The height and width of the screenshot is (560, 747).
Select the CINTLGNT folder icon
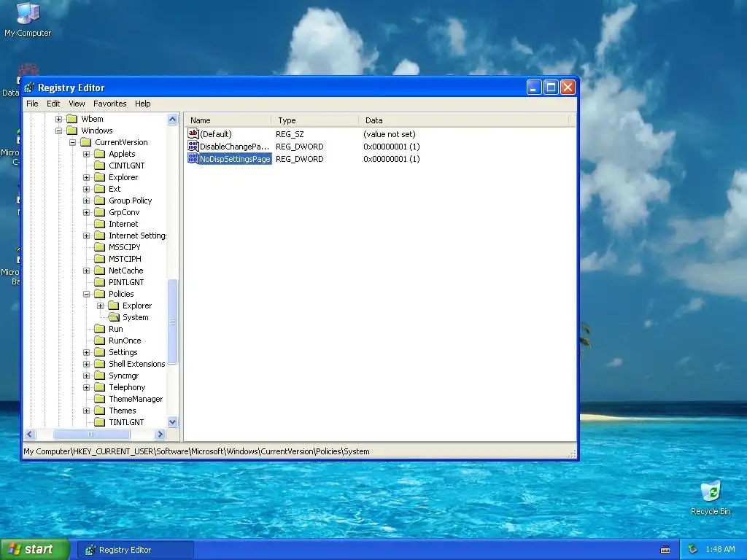(99, 166)
